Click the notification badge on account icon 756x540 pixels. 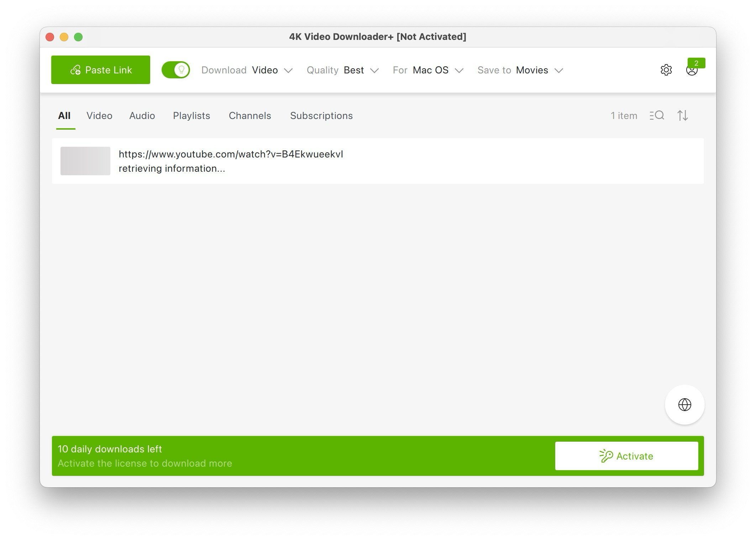(696, 63)
